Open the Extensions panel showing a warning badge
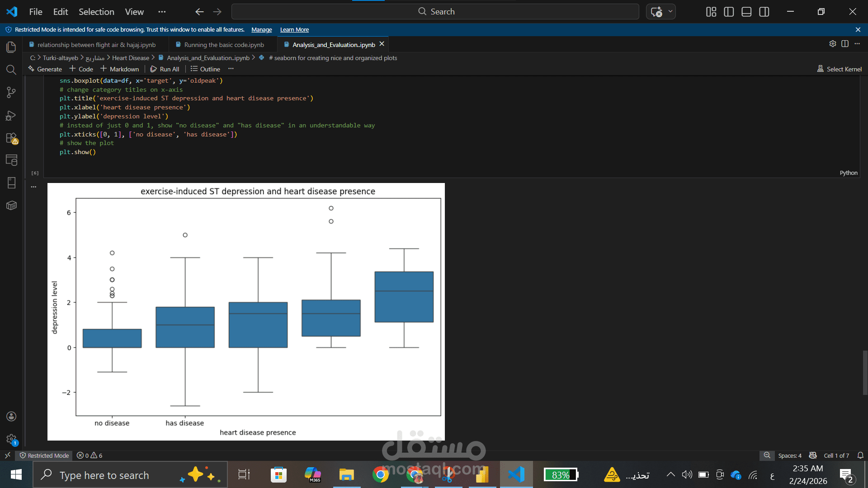The height and width of the screenshot is (488, 868). pyautogui.click(x=11, y=138)
